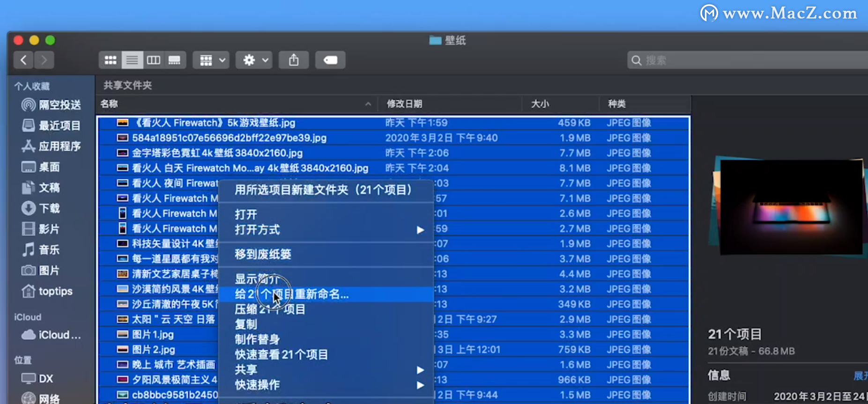Open 应用程序 in the sidebar

click(x=51, y=146)
